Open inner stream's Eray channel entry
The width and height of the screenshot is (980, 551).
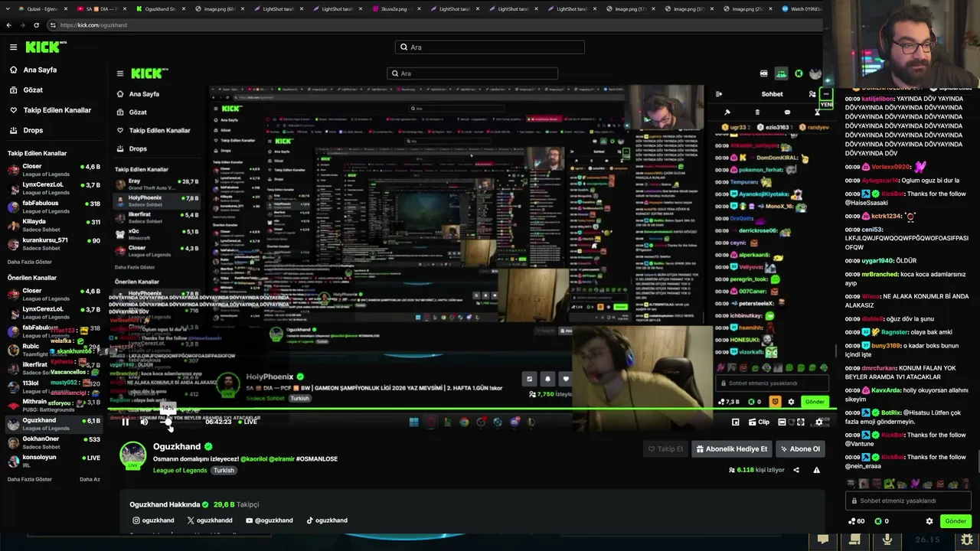[x=158, y=184]
